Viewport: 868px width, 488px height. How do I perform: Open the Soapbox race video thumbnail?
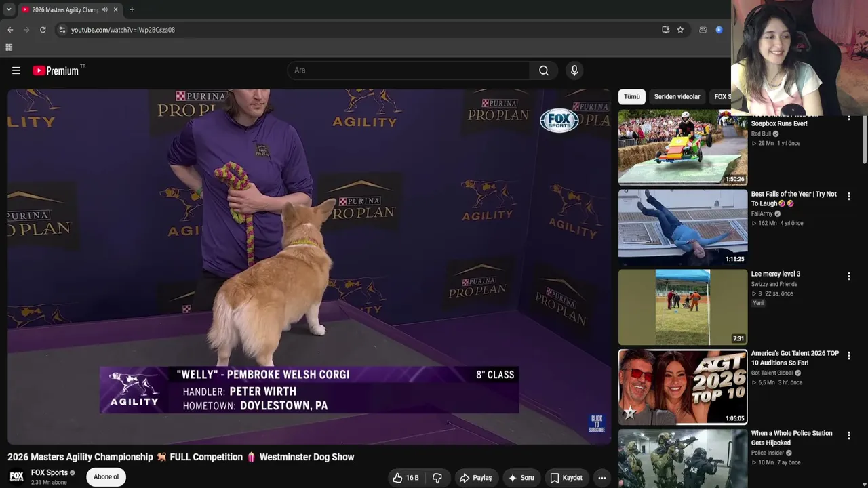(683, 148)
